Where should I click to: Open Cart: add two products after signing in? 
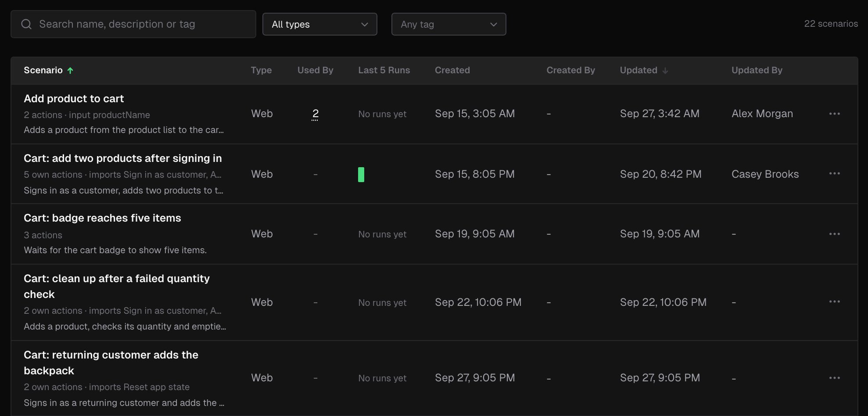pyautogui.click(x=123, y=158)
